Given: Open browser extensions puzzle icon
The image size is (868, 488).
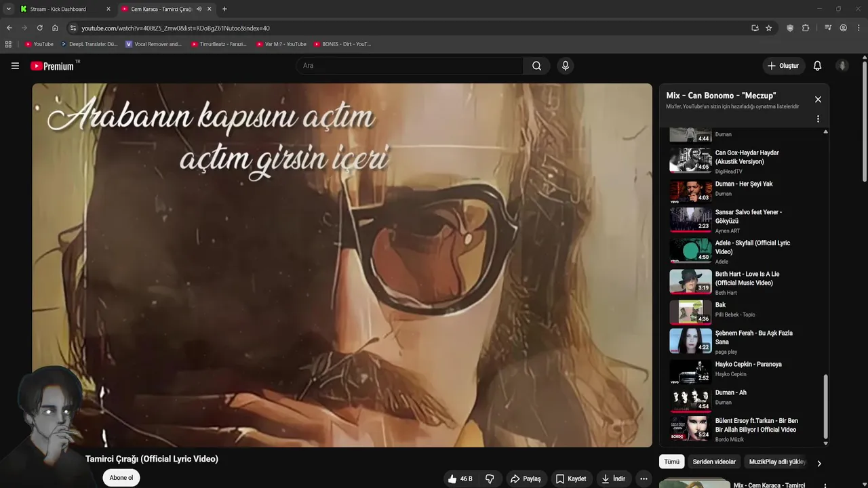Looking at the screenshot, I should [806, 28].
